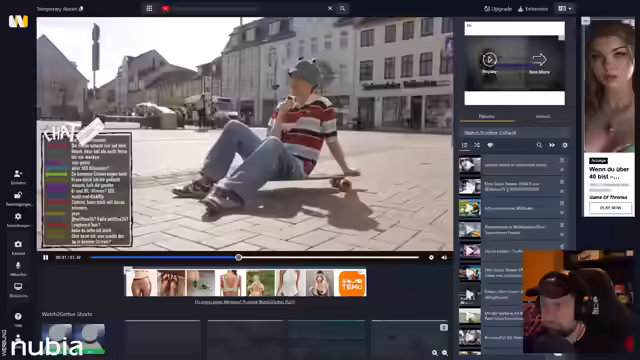This screenshot has height=360, width=640.
Task: Seek using the video progress slider handle
Action: click(x=238, y=258)
